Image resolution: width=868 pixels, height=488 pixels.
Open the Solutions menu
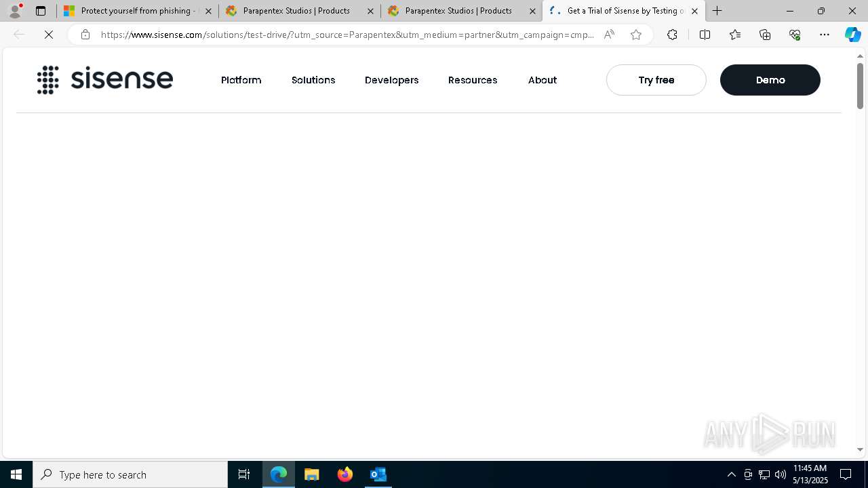coord(313,80)
